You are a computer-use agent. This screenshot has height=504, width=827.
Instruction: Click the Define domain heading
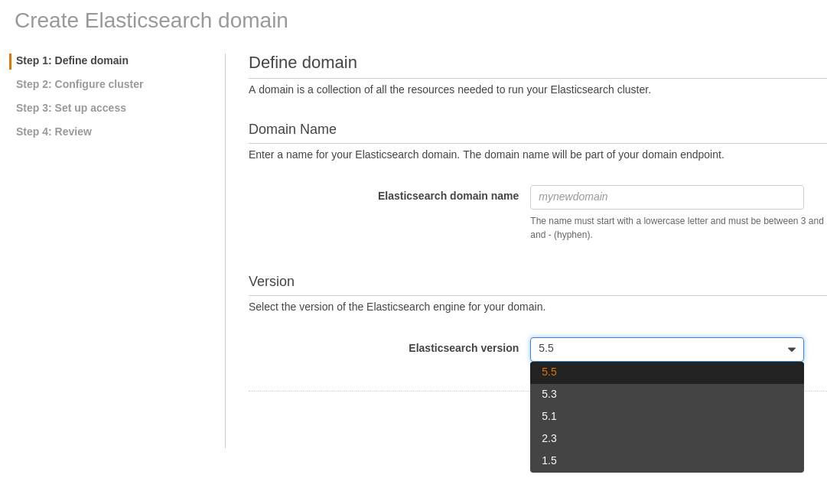(303, 63)
